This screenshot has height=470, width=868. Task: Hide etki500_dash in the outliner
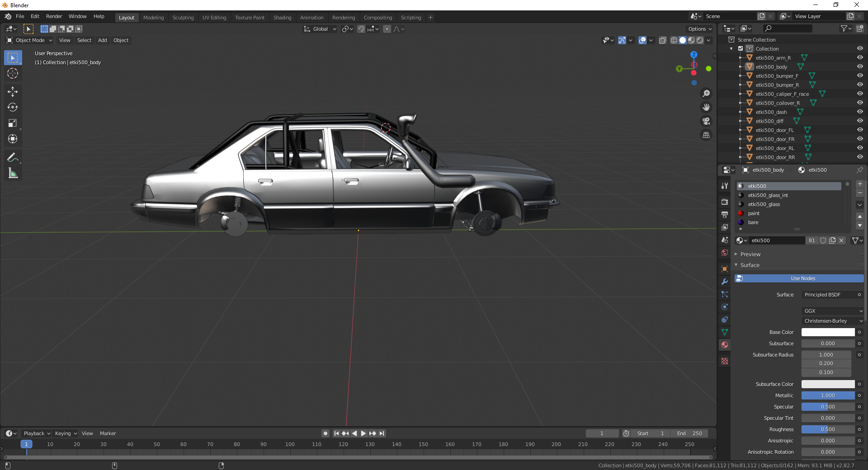click(x=860, y=112)
